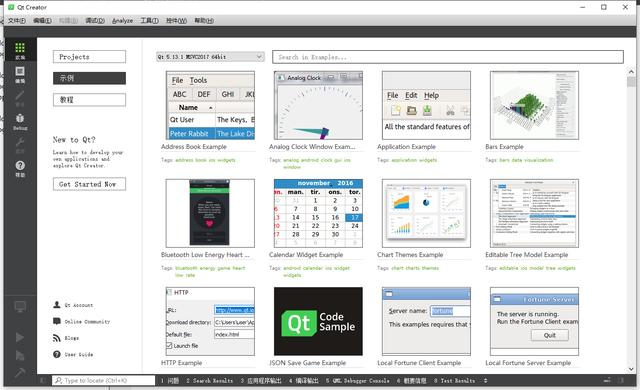640x390 pixels.
Task: Click the examples scrollbar down arrow
Action: coord(631,369)
